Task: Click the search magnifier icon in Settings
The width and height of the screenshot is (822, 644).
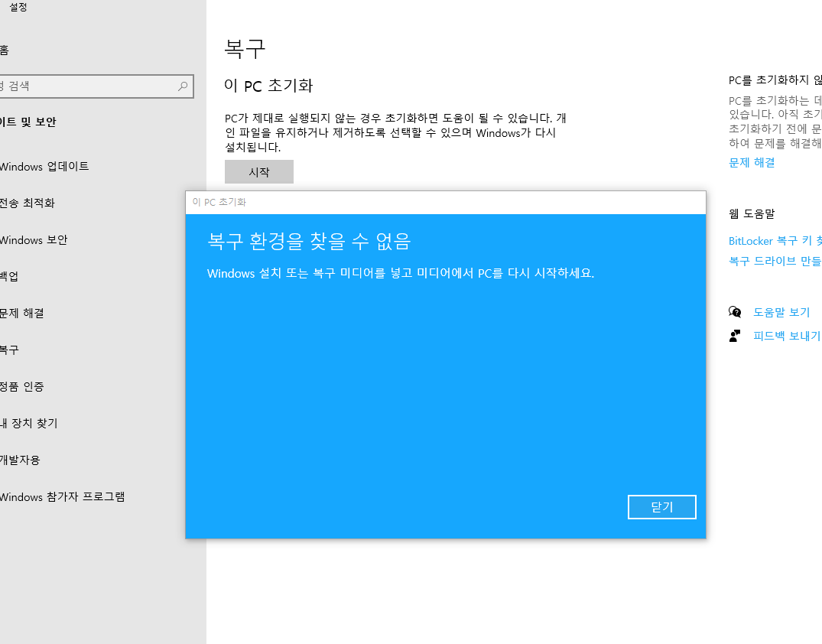Action: click(184, 86)
